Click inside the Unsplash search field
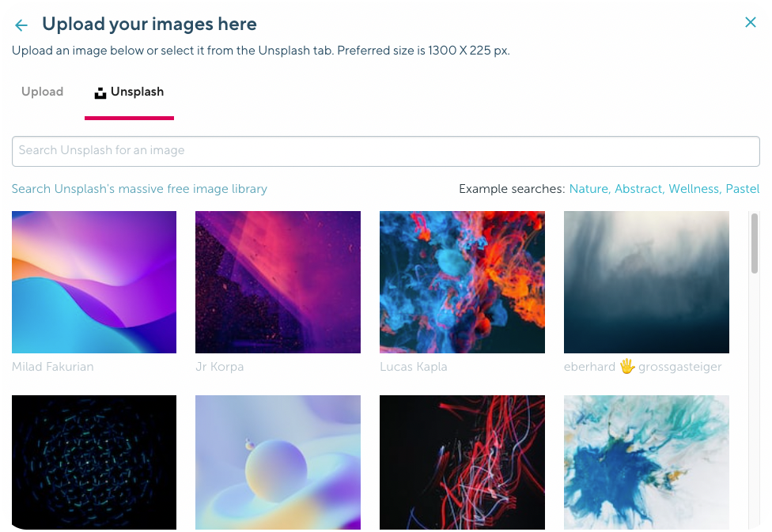772x532 pixels. pos(386,151)
